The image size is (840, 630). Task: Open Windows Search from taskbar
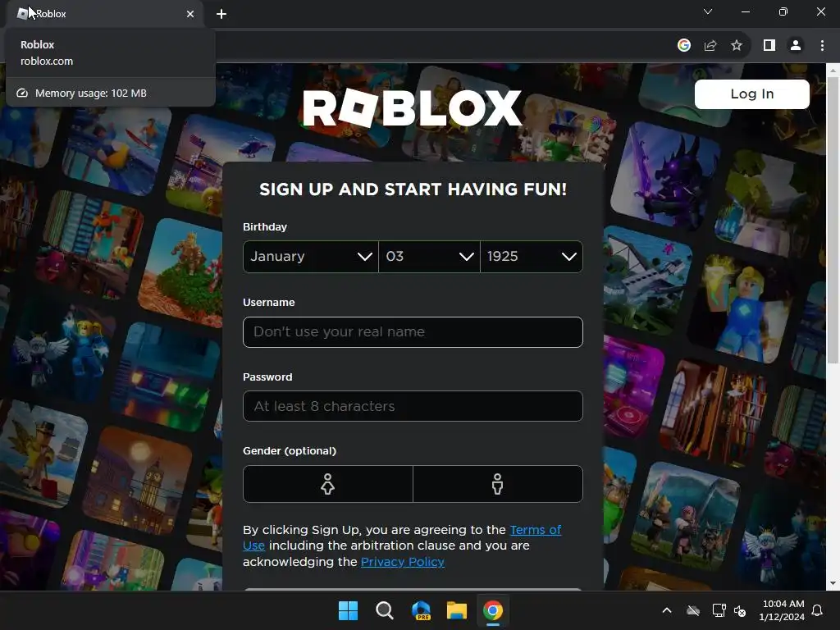[x=384, y=610]
